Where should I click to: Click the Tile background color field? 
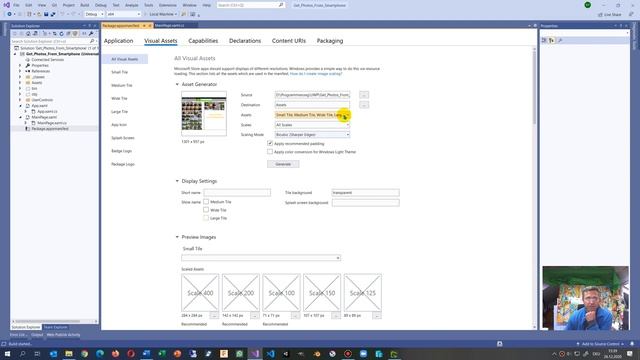365,193
